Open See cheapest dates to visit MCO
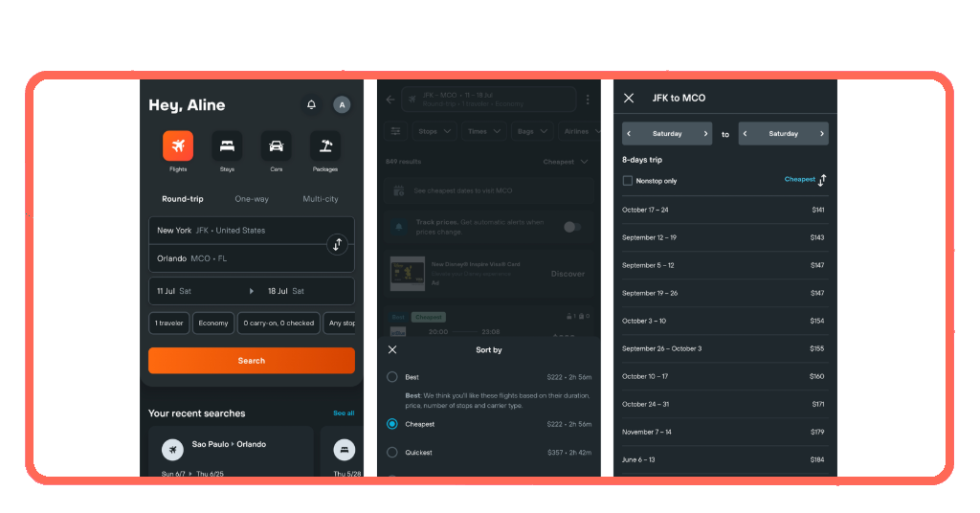This screenshot has height=513, width=980. pos(489,190)
